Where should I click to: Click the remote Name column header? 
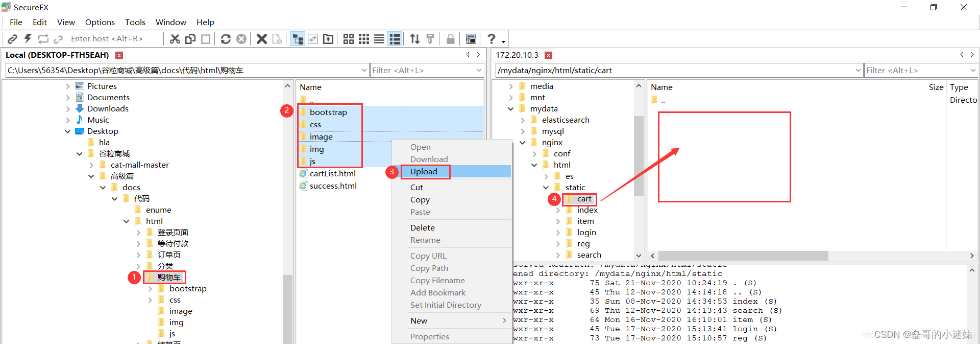pyautogui.click(x=661, y=87)
